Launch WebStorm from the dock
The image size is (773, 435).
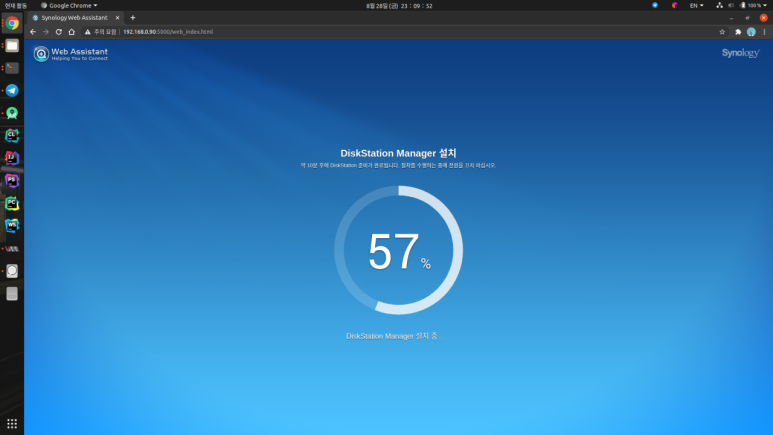(x=12, y=225)
